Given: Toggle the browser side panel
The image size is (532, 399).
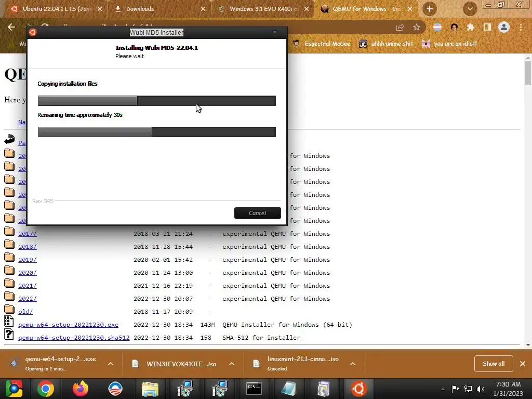Looking at the screenshot, I should [487, 27].
